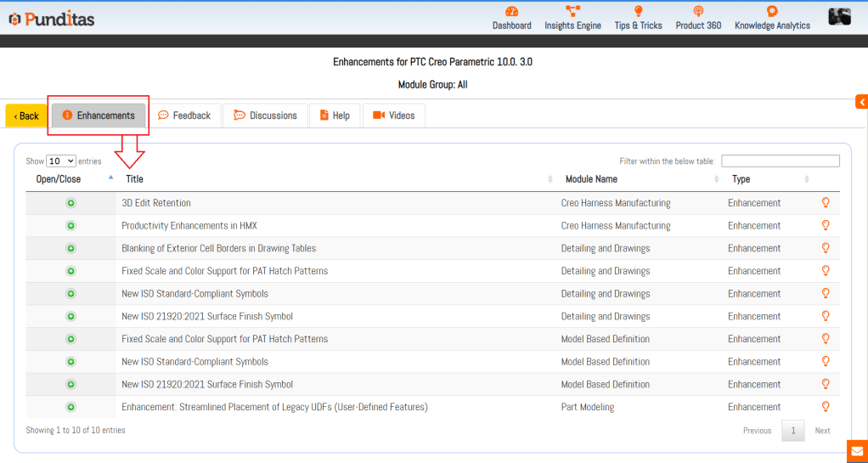The image size is (868, 463).
Task: Go to the Next page of results
Action: (x=822, y=431)
